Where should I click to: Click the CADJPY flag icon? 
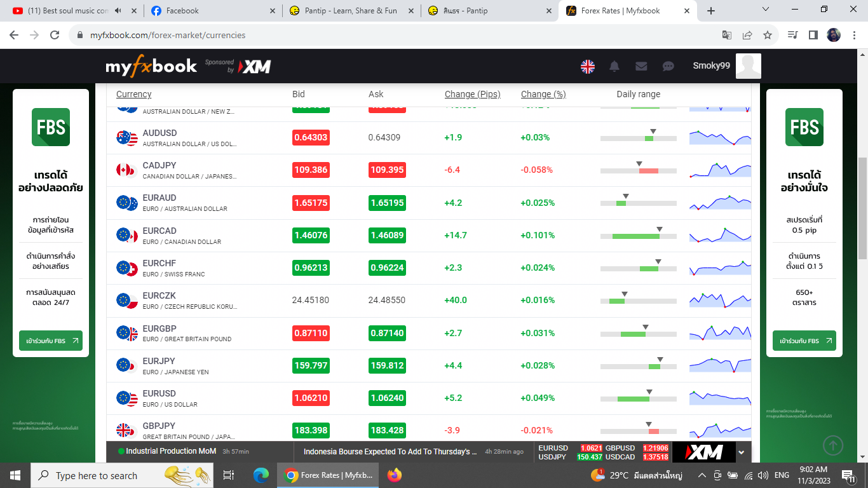[127, 170]
